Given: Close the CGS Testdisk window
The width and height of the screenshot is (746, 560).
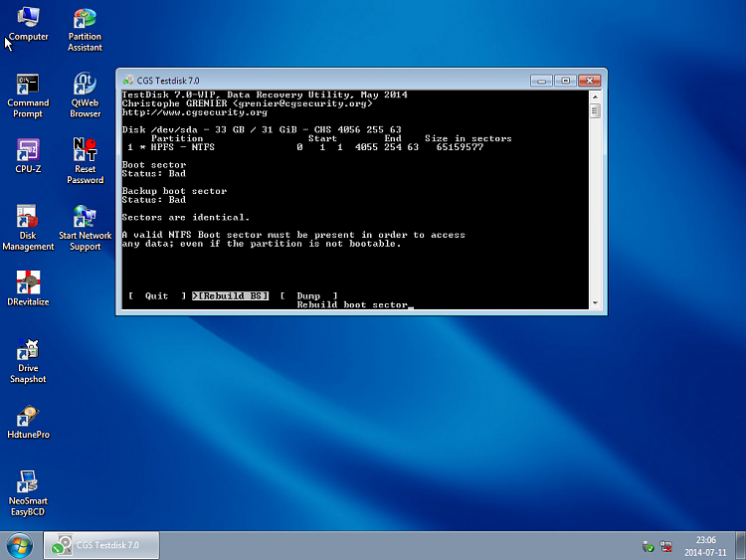Looking at the screenshot, I should tap(590, 81).
